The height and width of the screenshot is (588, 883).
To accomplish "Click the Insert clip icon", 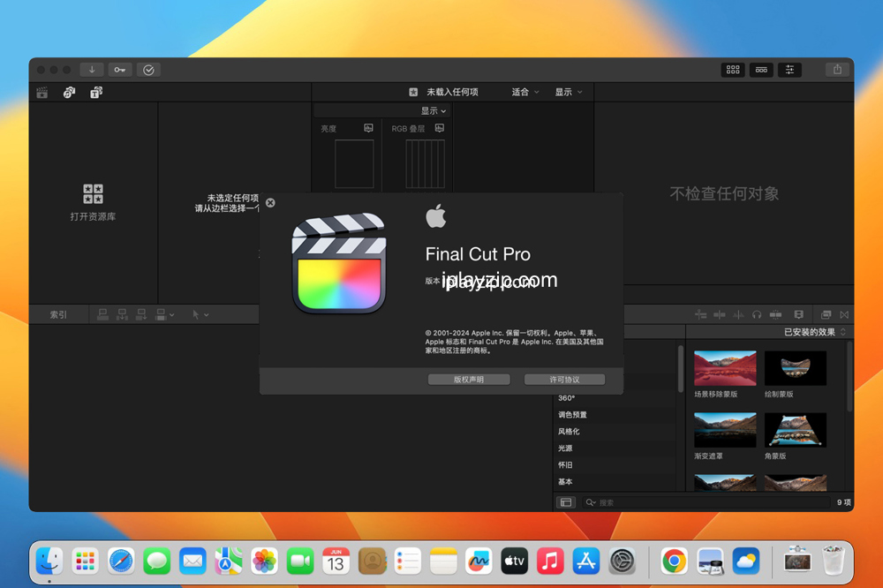I will [x=122, y=314].
